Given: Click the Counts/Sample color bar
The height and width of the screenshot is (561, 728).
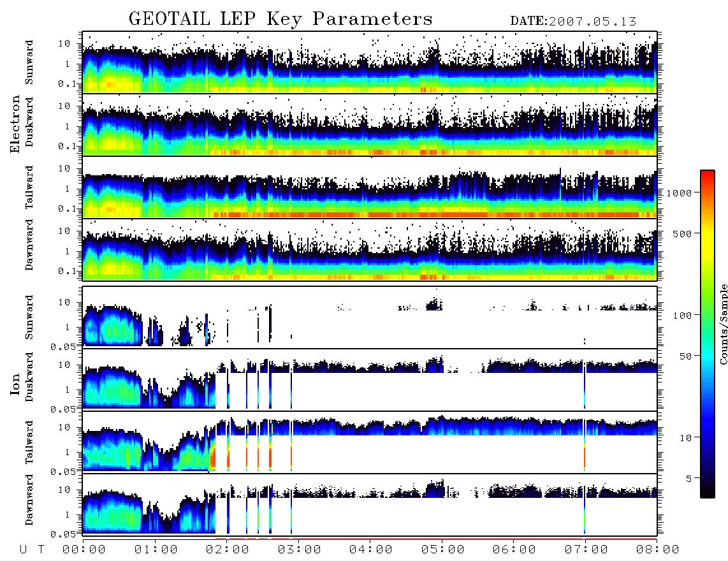Looking at the screenshot, I should (x=708, y=334).
